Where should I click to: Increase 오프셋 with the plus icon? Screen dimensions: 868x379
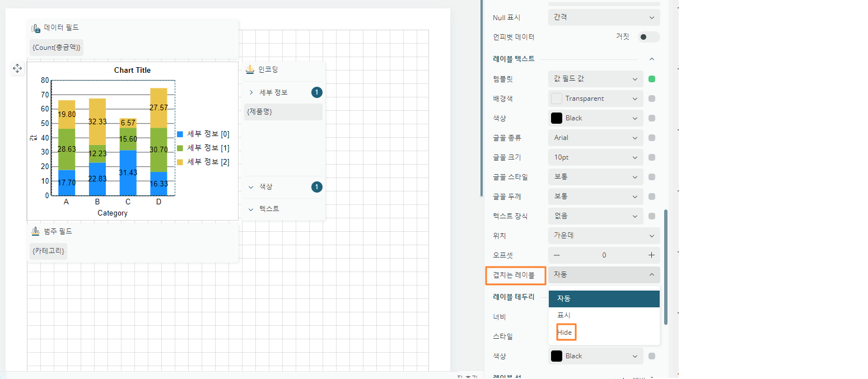[651, 255]
